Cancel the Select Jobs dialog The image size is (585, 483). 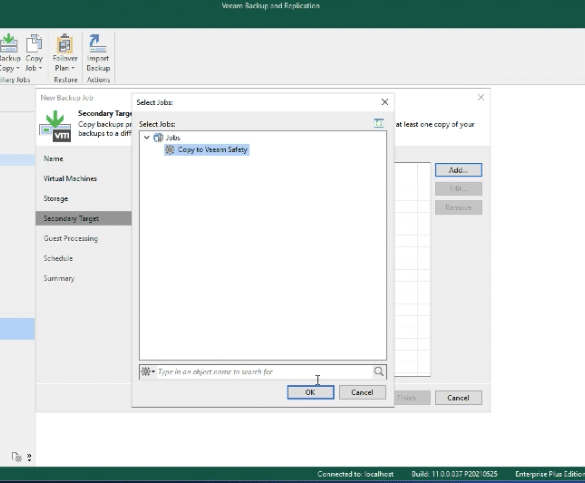362,392
